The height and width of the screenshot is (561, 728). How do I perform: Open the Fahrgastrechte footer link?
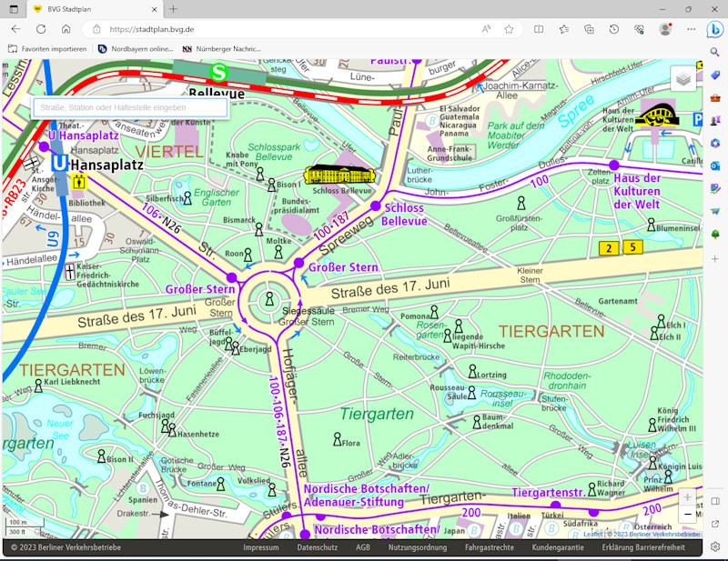pyautogui.click(x=489, y=548)
